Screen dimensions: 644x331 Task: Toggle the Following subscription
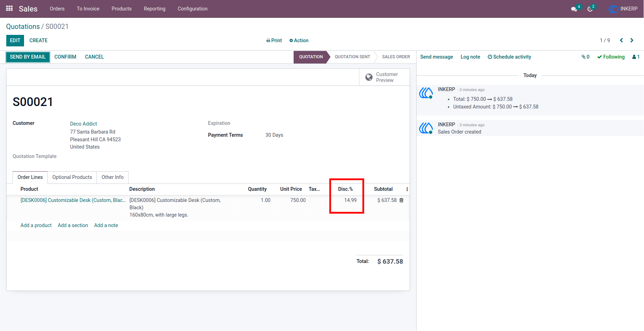pos(611,57)
